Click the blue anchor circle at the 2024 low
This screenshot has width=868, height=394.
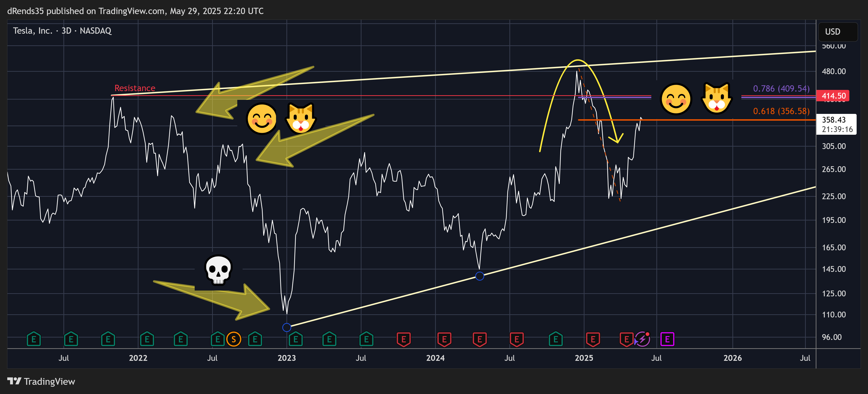[479, 276]
